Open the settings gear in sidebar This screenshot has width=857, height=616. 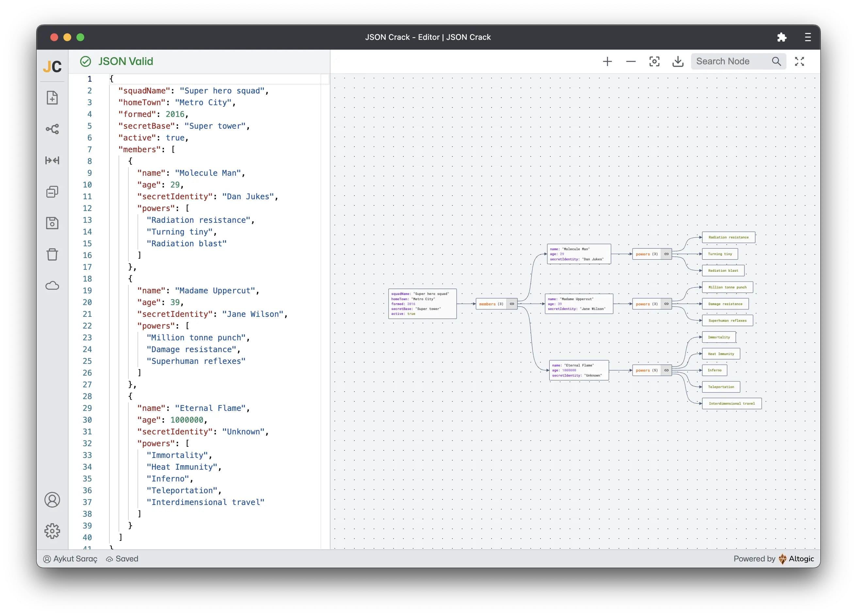52,531
